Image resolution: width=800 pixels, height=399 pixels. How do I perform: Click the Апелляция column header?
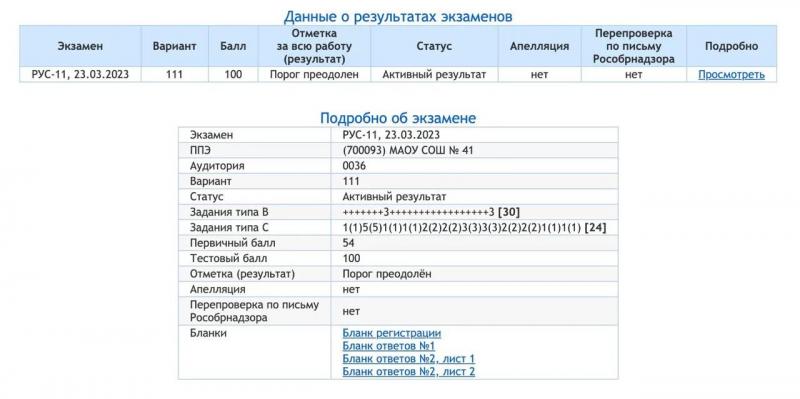[539, 46]
